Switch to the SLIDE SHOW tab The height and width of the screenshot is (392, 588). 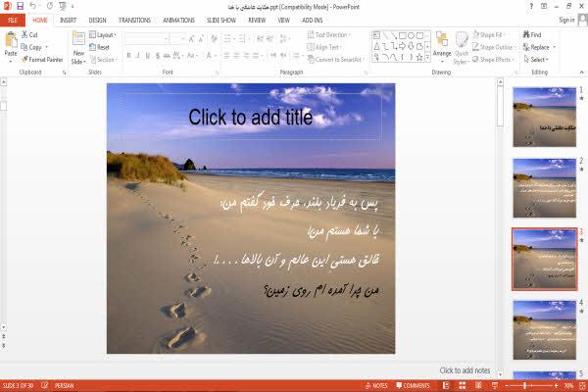click(221, 20)
